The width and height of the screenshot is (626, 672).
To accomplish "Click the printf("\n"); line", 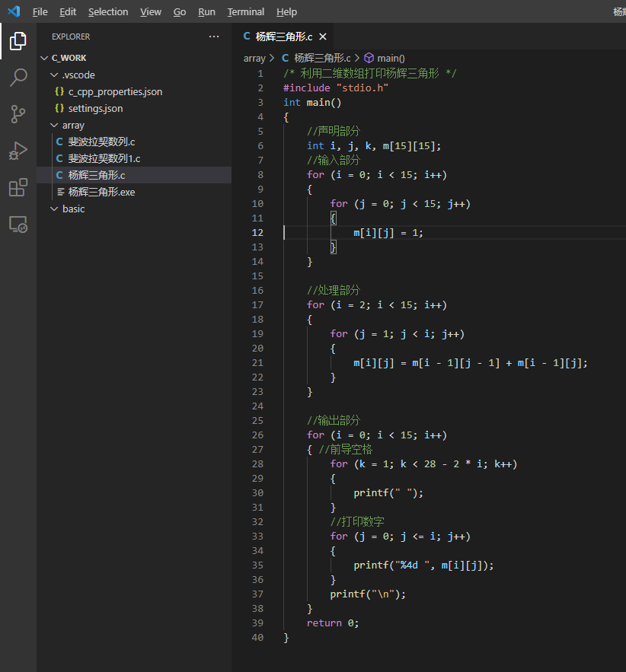I will pos(368,594).
